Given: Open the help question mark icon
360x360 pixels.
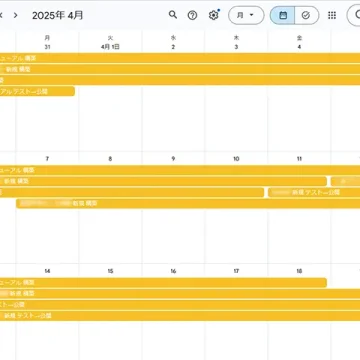Looking at the screenshot, I should [x=192, y=15].
